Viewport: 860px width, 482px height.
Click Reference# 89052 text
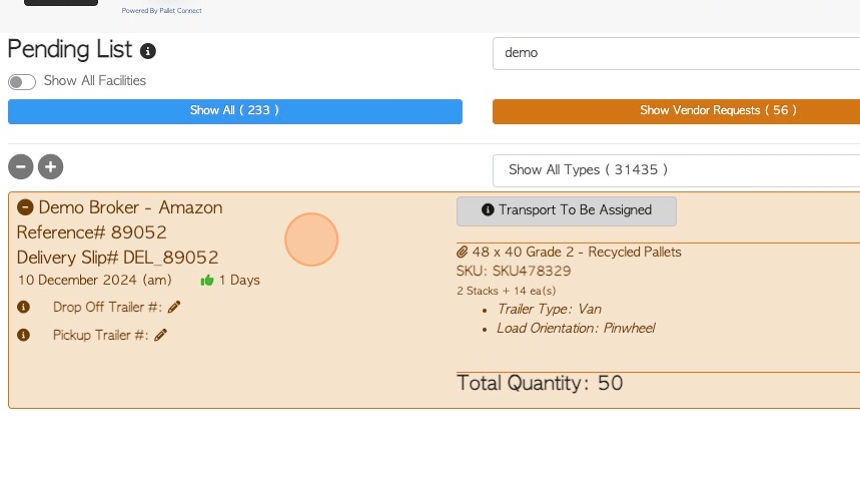click(x=92, y=233)
